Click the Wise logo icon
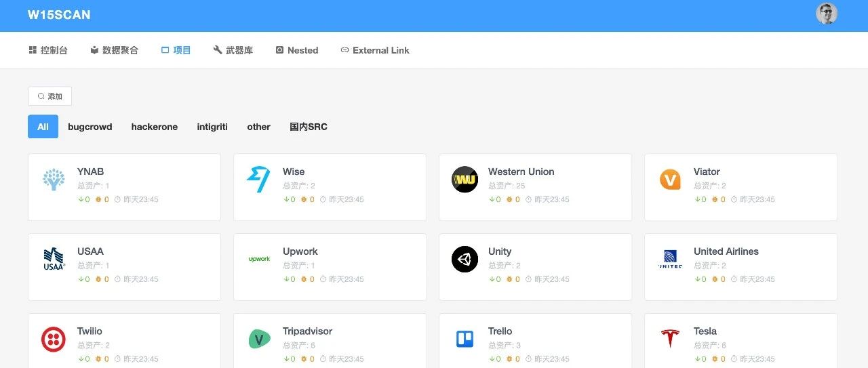868x368 pixels. click(x=258, y=180)
